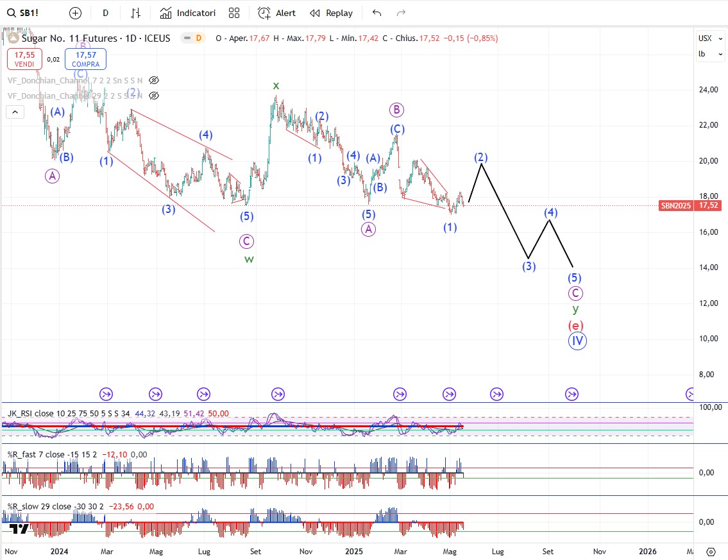Click the 24,00 price axis label
Viewport: 728px width, 560px height.
[709, 90]
